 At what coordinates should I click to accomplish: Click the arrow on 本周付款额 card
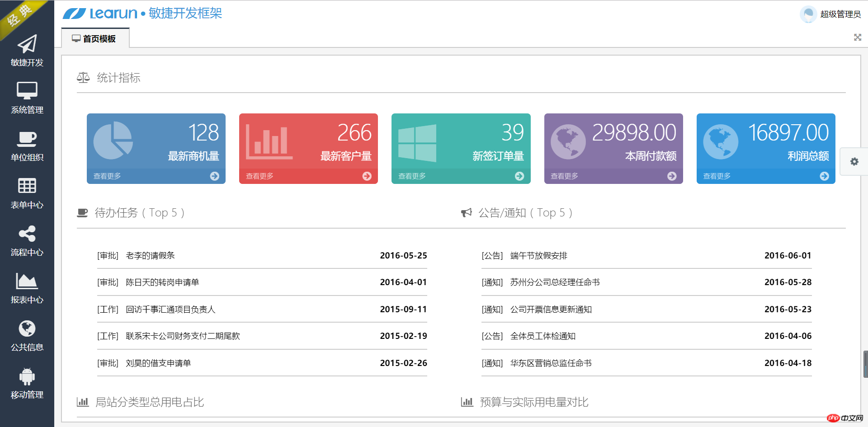click(x=672, y=176)
